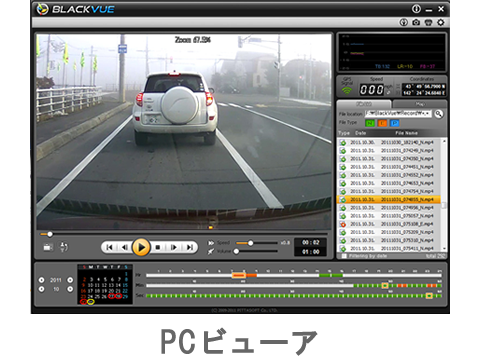Switch to the Map tab
This screenshot has width=480, height=360.
(419, 104)
